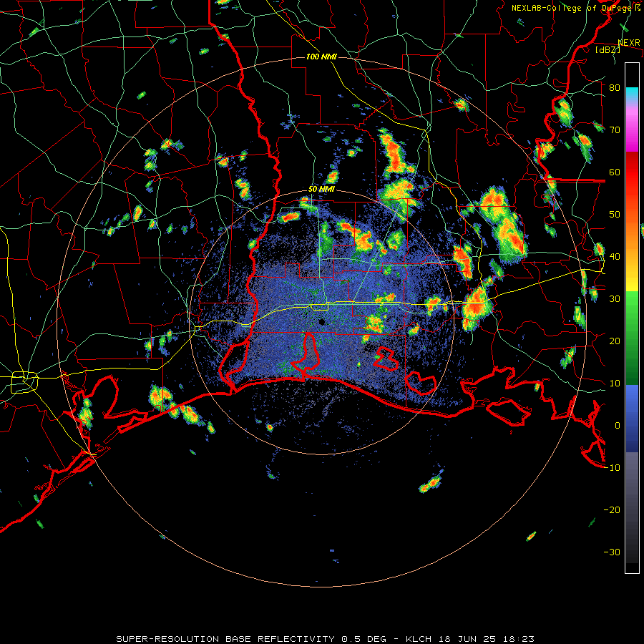Click the 20 value on the color scale
Viewport: 644px width, 644px height.
(615, 341)
